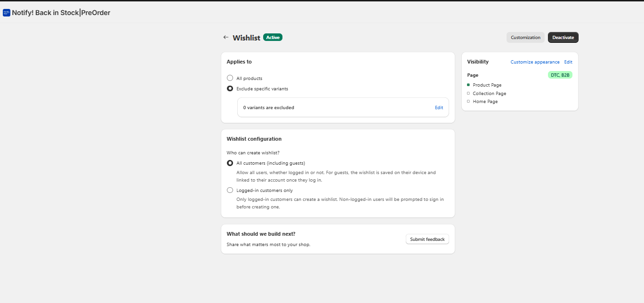Click the "0 variants are excluded" text
The height and width of the screenshot is (303, 644).
[268, 107]
